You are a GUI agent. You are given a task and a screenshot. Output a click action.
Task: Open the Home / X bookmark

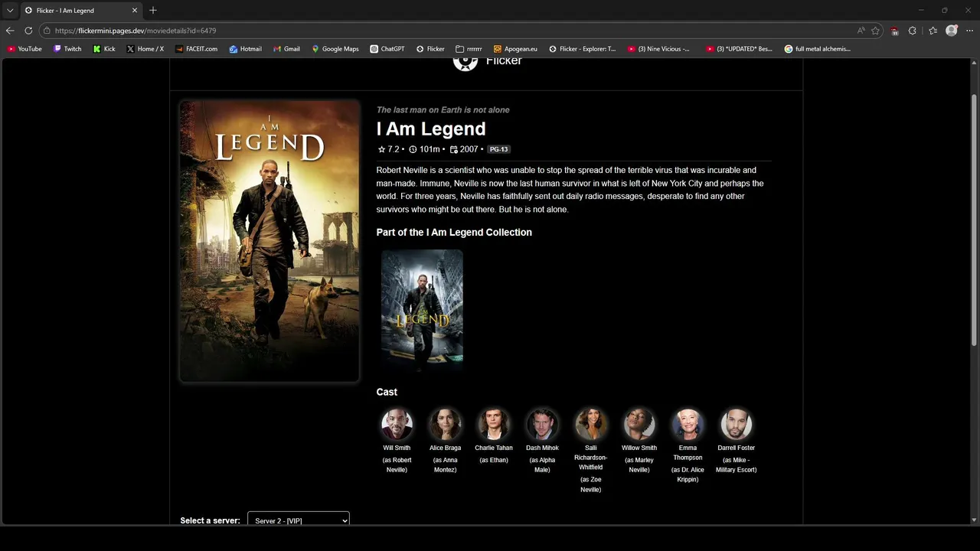[145, 49]
